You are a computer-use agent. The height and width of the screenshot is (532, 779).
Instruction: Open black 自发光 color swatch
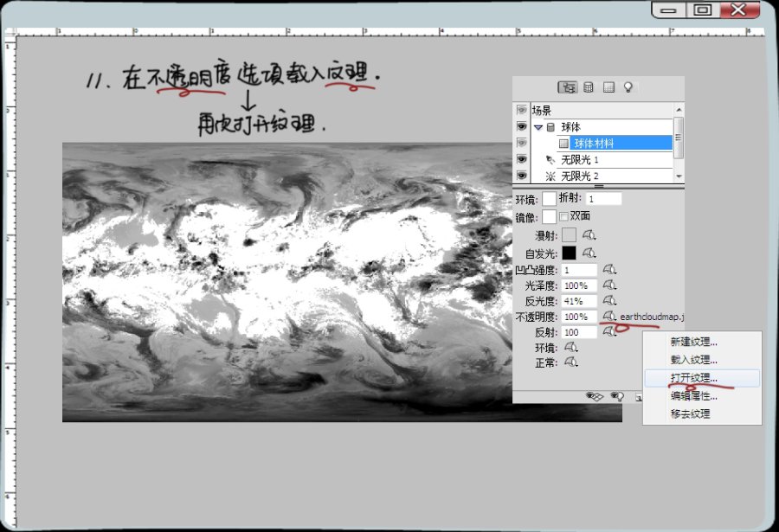coord(569,253)
